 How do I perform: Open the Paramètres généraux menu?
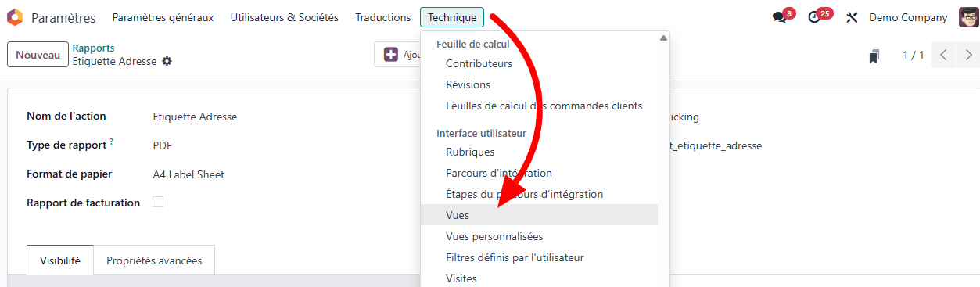[163, 17]
